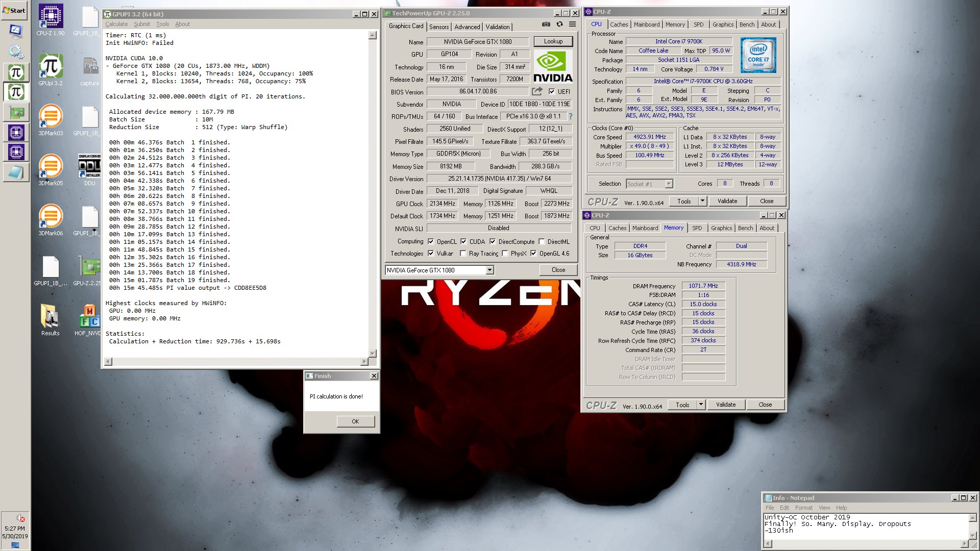
Task: Open the GPU-Z hamburger menu icon
Action: point(573,24)
